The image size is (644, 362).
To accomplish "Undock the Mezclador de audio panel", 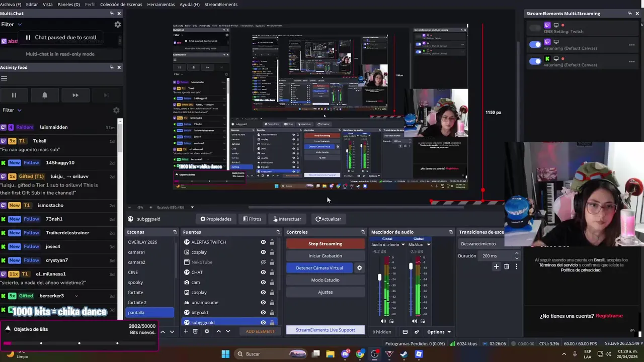I will pyautogui.click(x=451, y=232).
